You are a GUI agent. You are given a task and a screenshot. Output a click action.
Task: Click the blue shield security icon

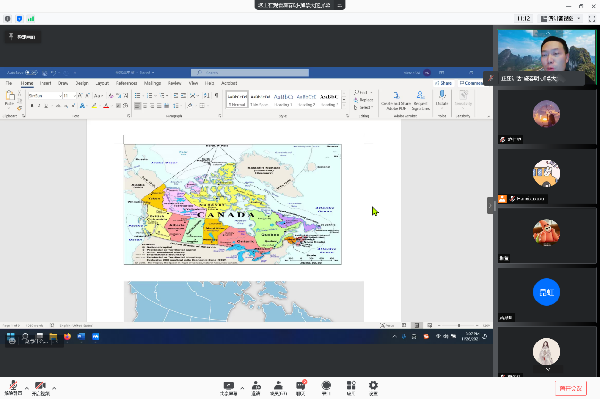20,18
